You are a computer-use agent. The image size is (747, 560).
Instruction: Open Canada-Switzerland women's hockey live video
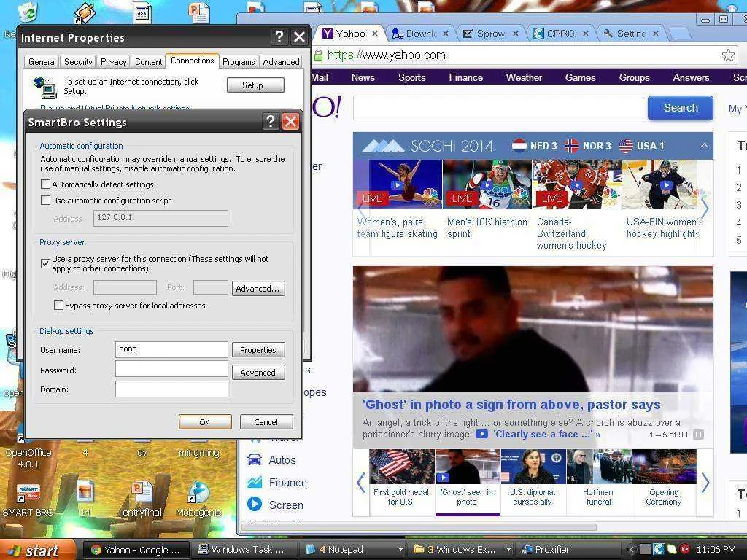pyautogui.click(x=576, y=184)
